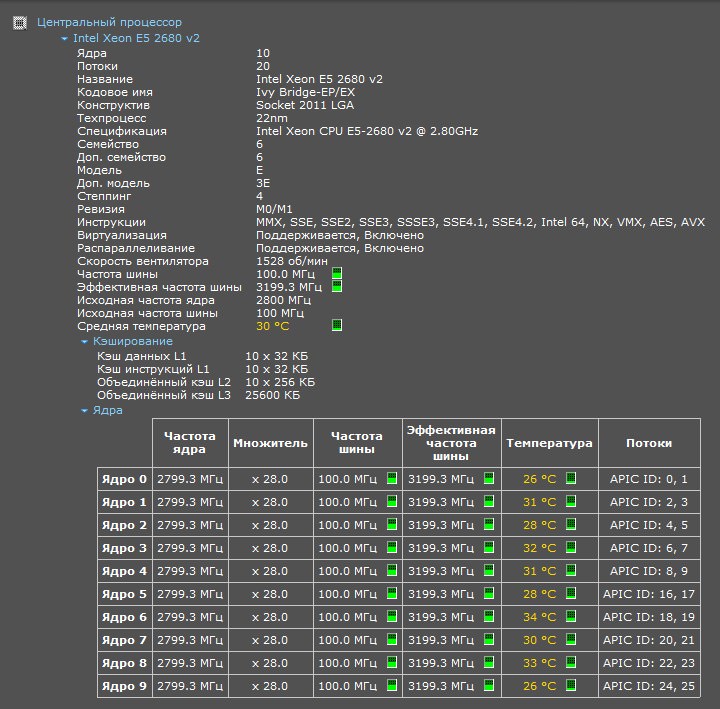Select the Кэш данных L1 value 10 x 32 КБ

point(276,356)
